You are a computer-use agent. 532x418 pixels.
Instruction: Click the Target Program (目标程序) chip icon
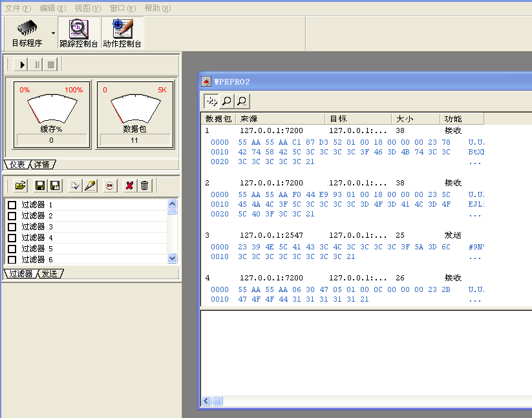(27, 29)
